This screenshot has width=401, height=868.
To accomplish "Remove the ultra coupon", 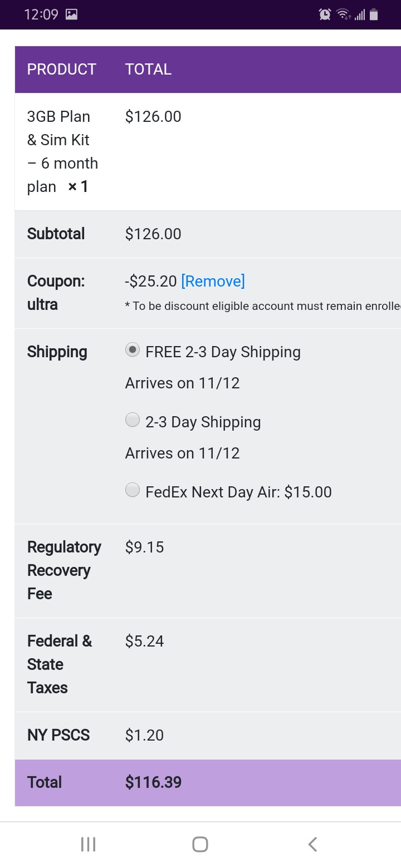I will click(x=213, y=281).
